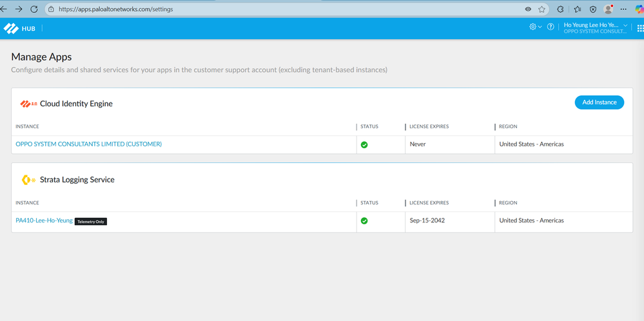Click the Cloud Identity Engine app icon
644x321 pixels.
click(29, 104)
